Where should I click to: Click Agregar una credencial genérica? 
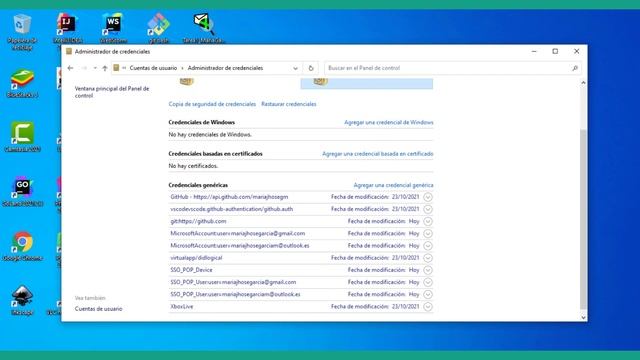[x=393, y=185]
